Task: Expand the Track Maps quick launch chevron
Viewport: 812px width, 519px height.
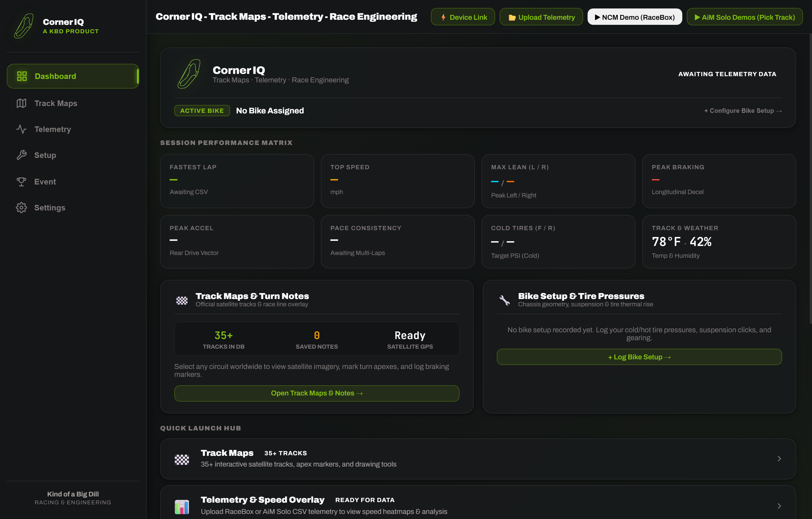Action: (779, 459)
